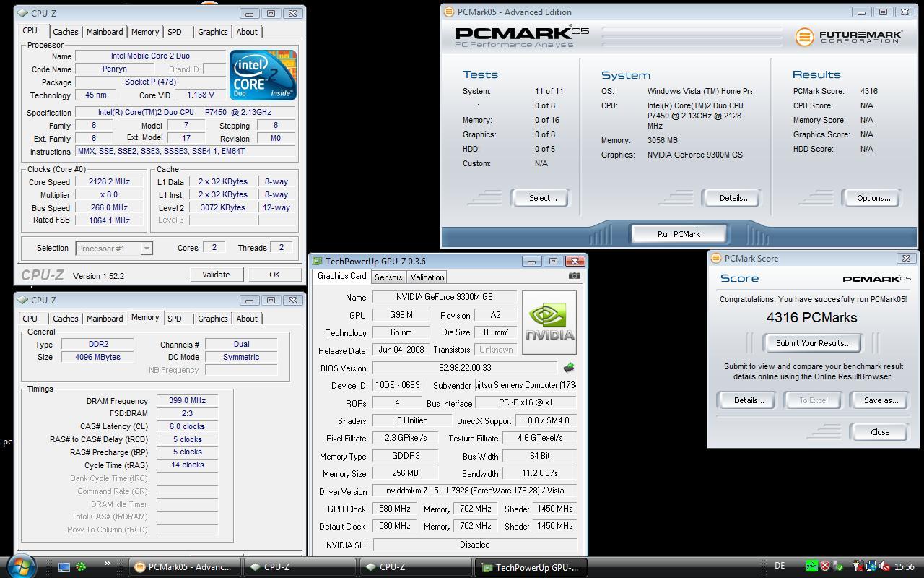Switch to Sensors tab in GPU-Z
This screenshot has height=578, width=924.
pyautogui.click(x=388, y=277)
